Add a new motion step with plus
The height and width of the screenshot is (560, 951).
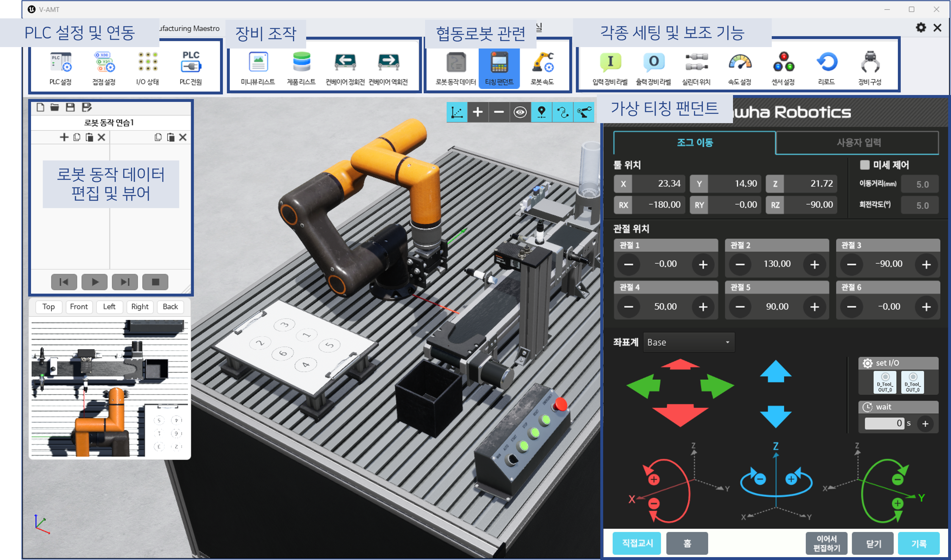tap(64, 137)
